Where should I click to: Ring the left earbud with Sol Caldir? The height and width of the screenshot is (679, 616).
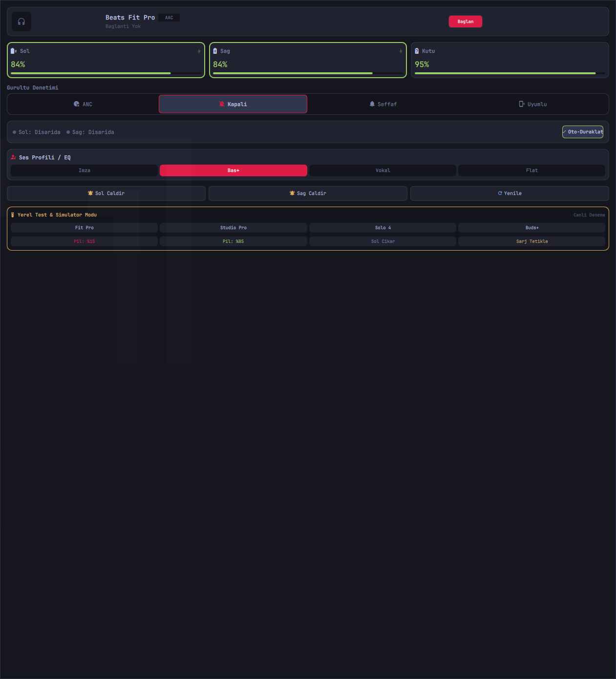tap(106, 193)
